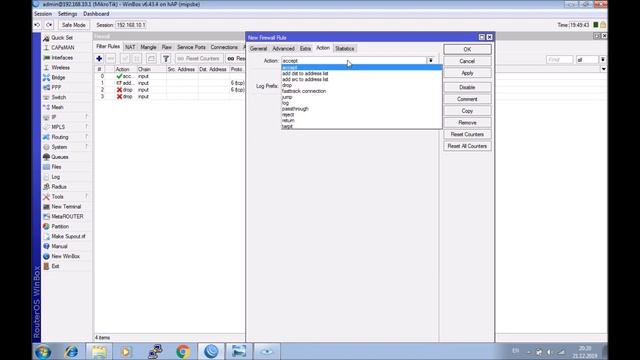Open Wireless in the sidebar
This screenshot has height=360, width=640.
coord(60,67)
